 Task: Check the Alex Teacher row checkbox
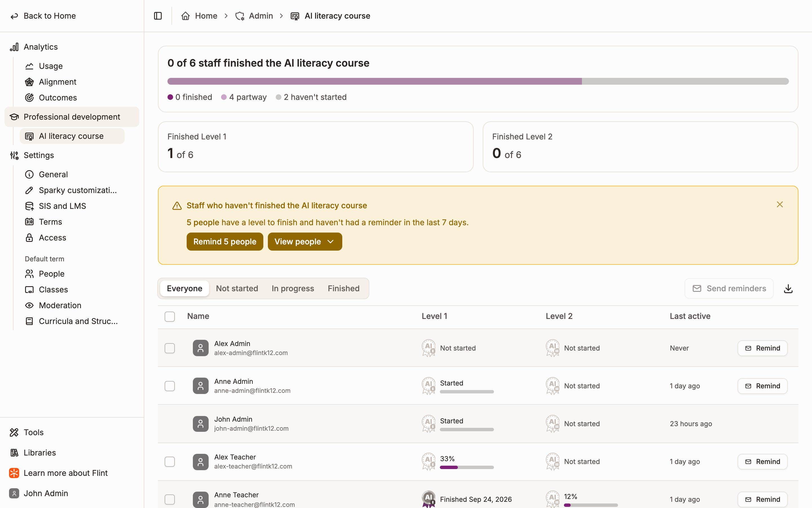pos(170,462)
